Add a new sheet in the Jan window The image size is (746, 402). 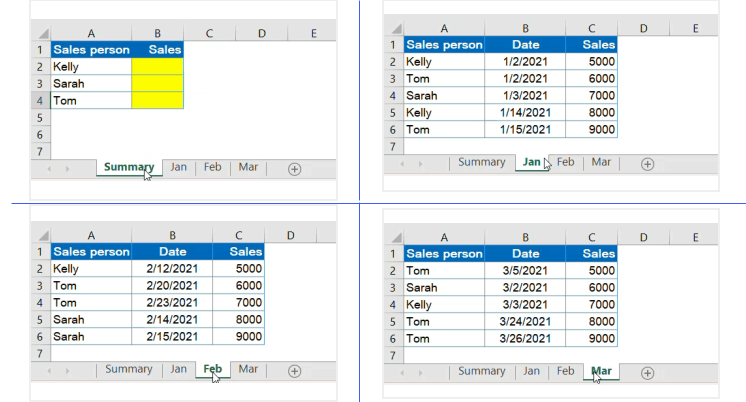[x=647, y=164]
